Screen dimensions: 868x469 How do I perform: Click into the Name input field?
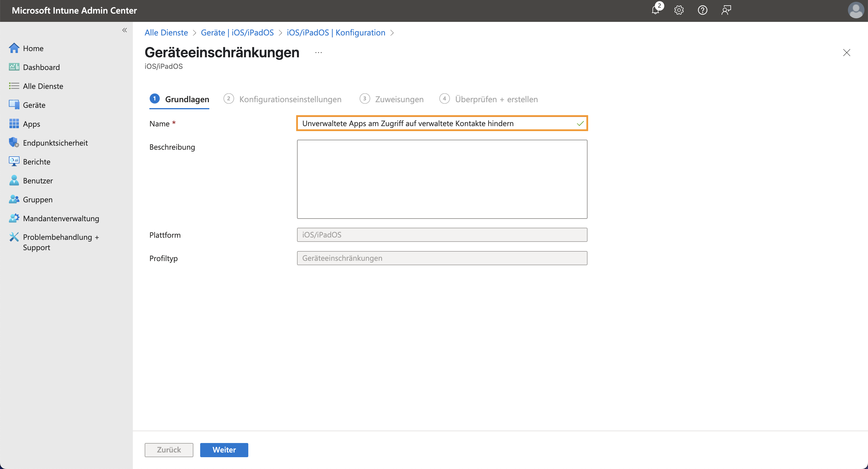(x=442, y=123)
